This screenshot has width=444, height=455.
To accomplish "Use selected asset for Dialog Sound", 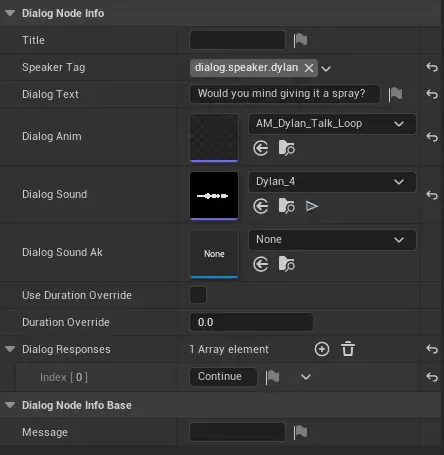I will [261, 206].
